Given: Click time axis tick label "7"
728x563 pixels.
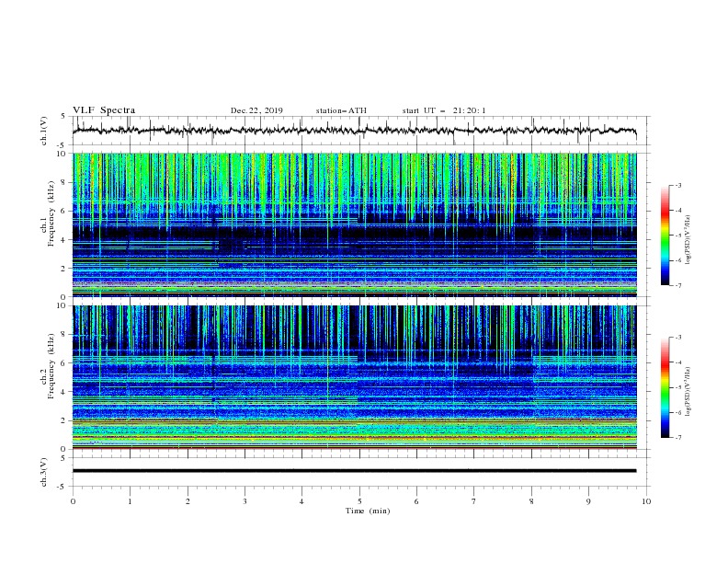Looking at the screenshot, I should coord(474,501).
